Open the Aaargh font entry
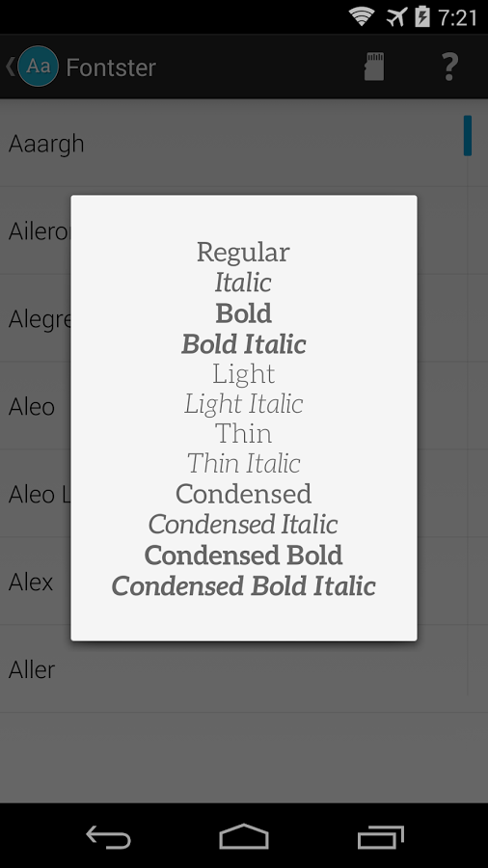Screen dimensions: 488x868 pos(232,144)
